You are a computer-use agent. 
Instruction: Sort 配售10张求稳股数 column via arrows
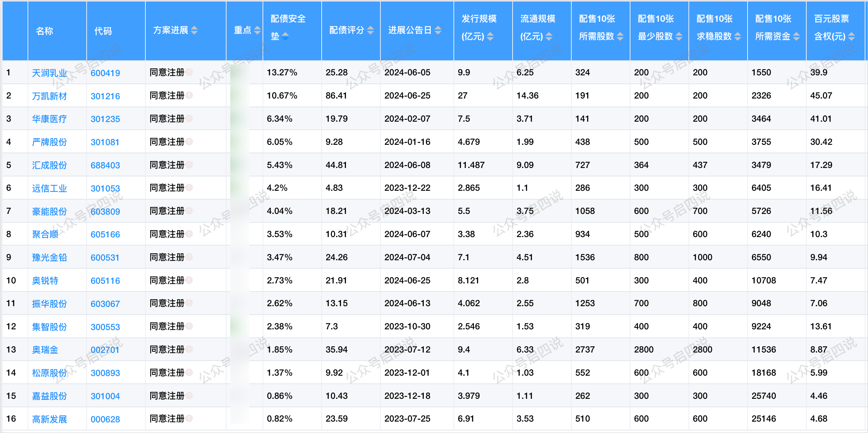coord(738,36)
